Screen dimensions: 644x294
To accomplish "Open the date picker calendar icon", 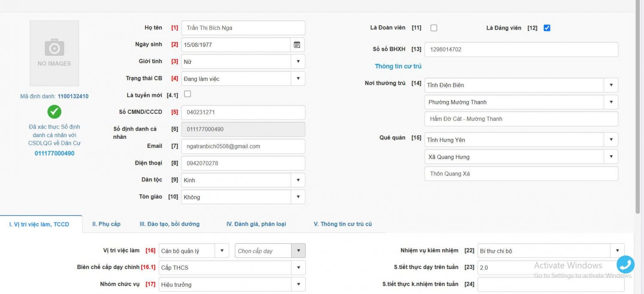I will pos(297,45).
